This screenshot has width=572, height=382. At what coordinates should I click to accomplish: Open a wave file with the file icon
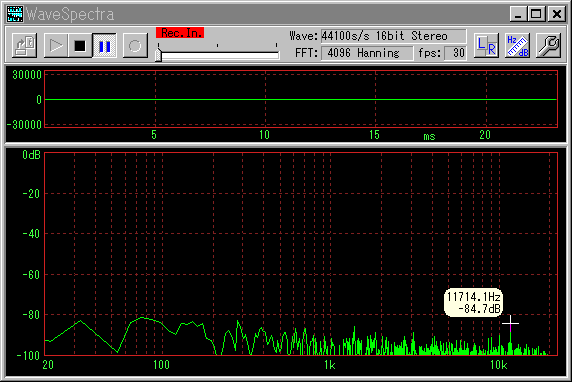[24, 45]
